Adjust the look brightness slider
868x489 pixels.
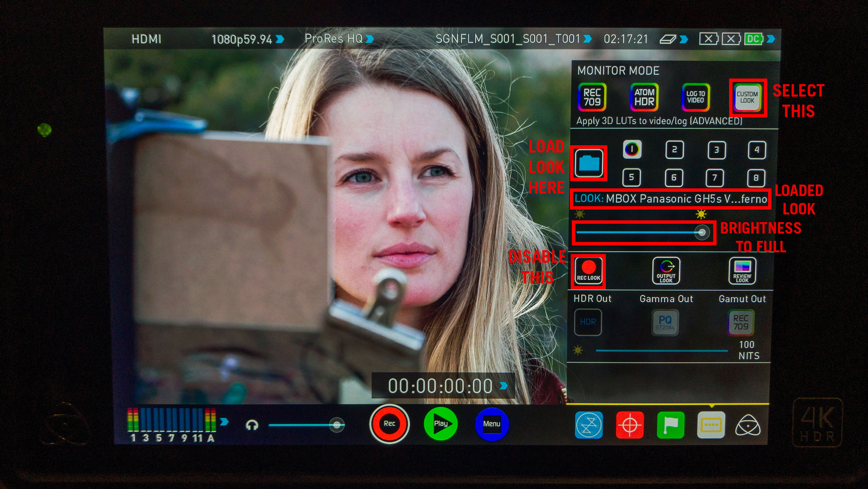(x=642, y=233)
